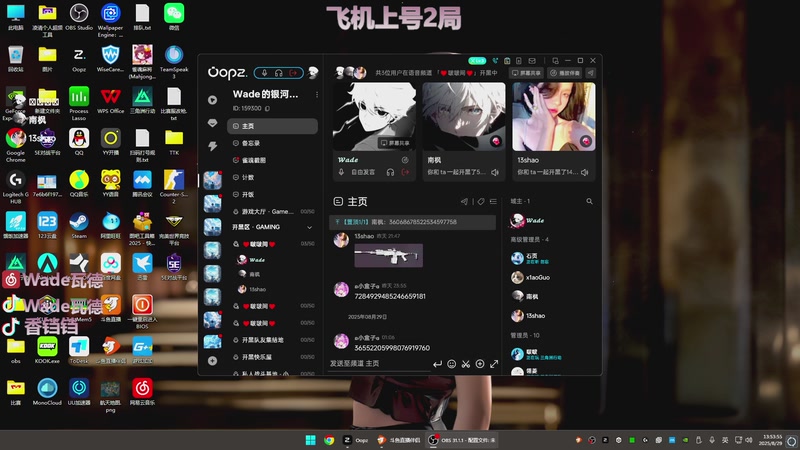
Task: Select member x1aoGuo in the member list
Action: [531, 278]
